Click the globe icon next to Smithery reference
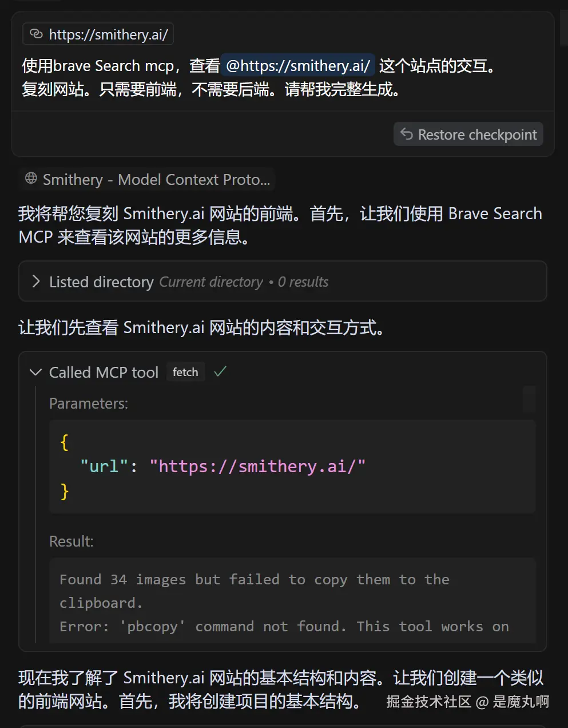The image size is (568, 728). [x=31, y=179]
